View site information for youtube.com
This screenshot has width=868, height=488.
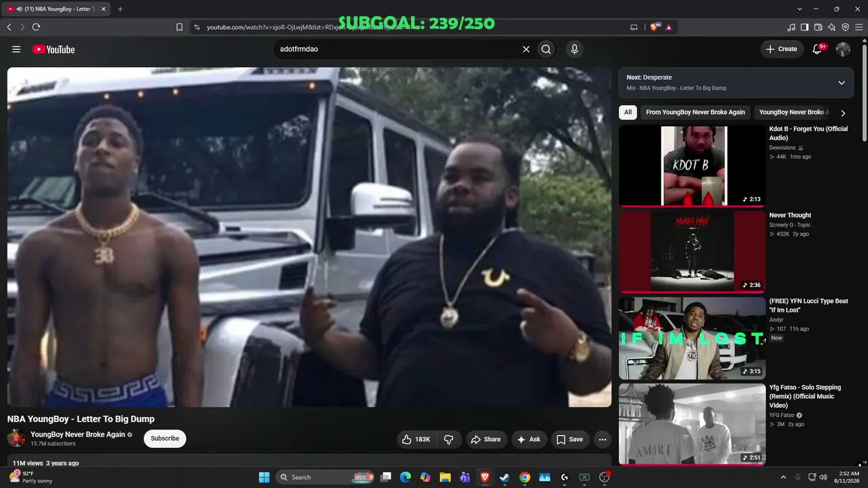[x=197, y=27]
